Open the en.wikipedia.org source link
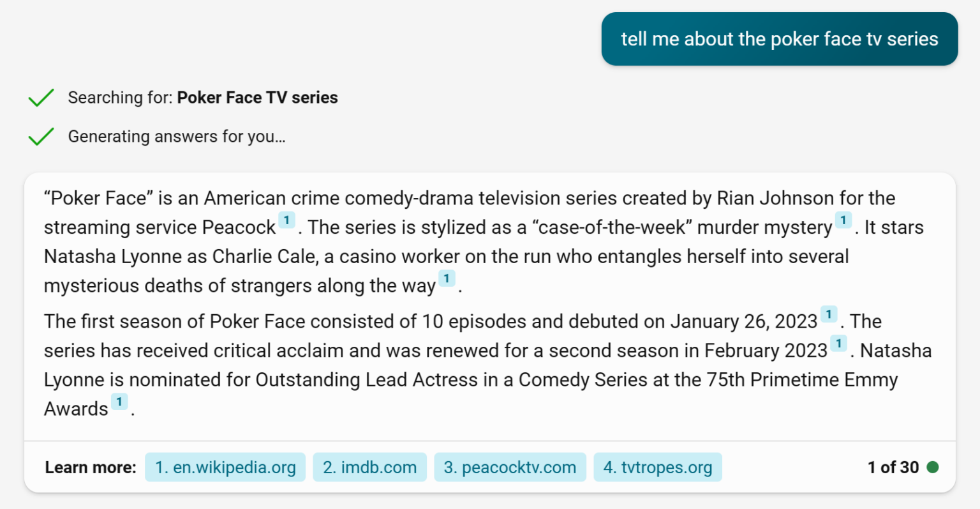 (x=225, y=467)
